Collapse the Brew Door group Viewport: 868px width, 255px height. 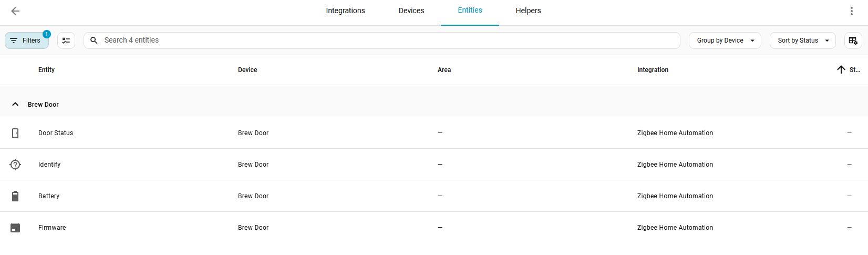pyautogui.click(x=15, y=105)
